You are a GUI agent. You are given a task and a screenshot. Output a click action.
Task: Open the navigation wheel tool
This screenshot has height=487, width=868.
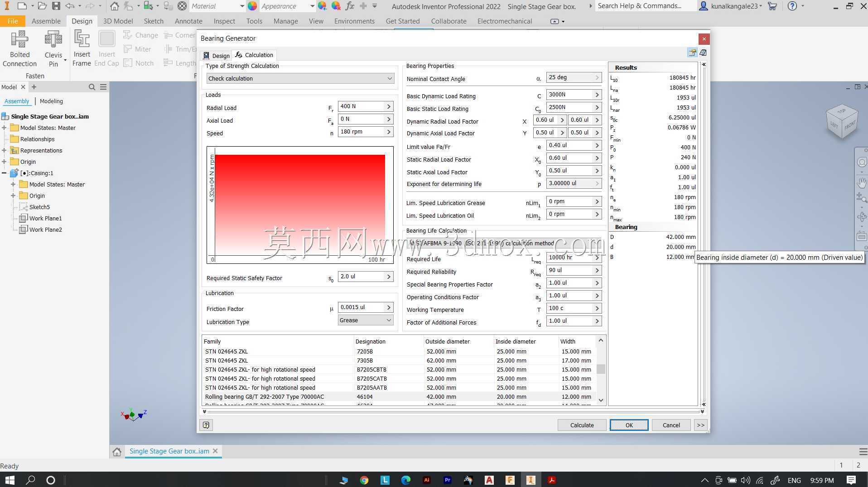[x=862, y=162]
